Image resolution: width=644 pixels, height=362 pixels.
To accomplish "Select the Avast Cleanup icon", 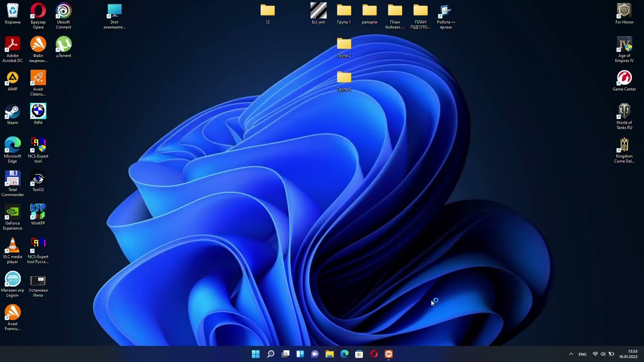I will tap(38, 83).
